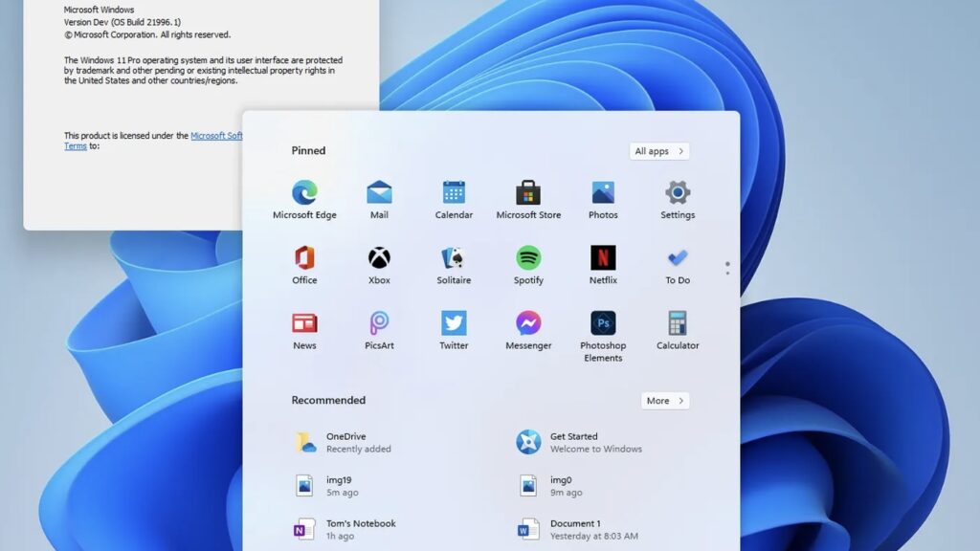Open Microsoft Edge from the pinned apps
980x551 pixels.
(304, 194)
